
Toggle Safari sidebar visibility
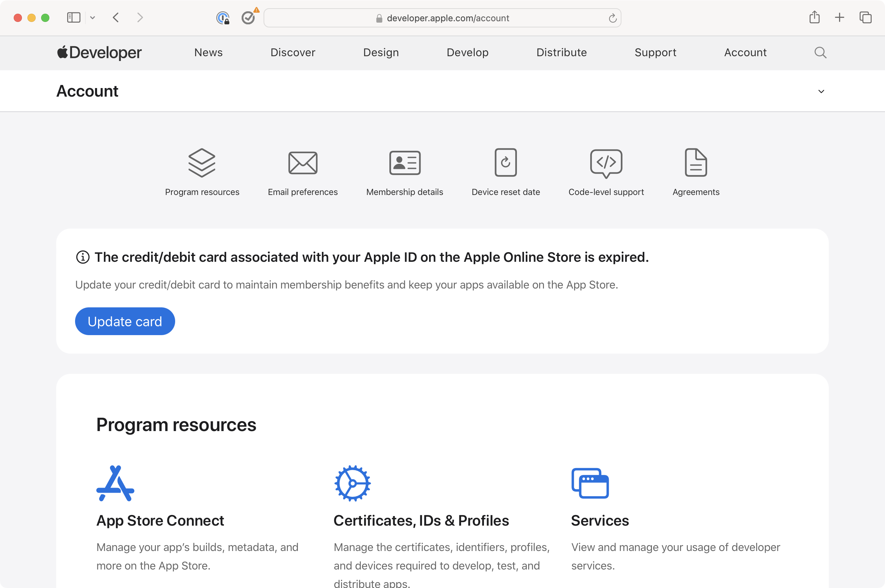click(x=73, y=17)
